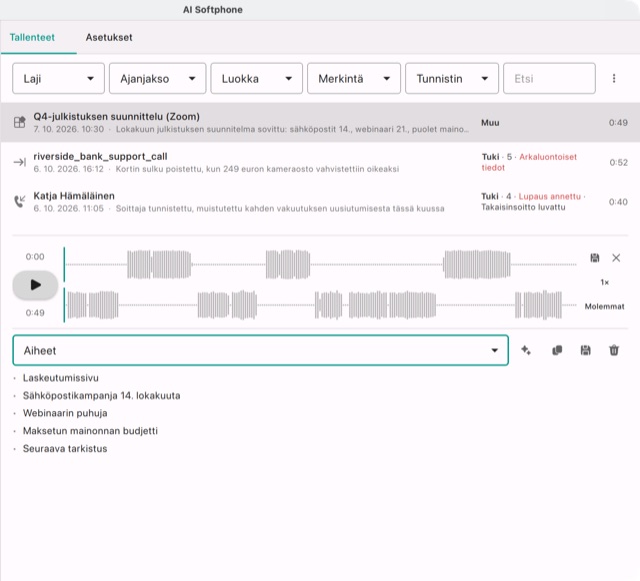Screen dimensions: 640x581
Task: Click the incoming call icon beside Katja Hämäläinen
Action: point(19,201)
